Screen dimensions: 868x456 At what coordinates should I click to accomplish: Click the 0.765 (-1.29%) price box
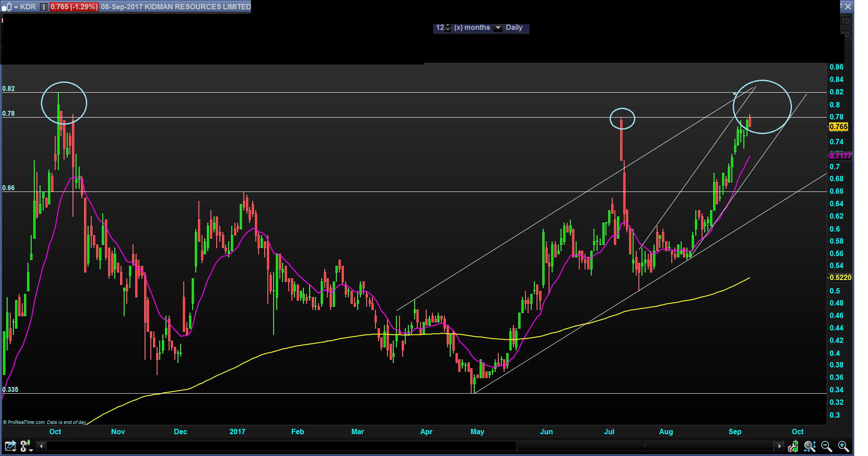[x=74, y=7]
